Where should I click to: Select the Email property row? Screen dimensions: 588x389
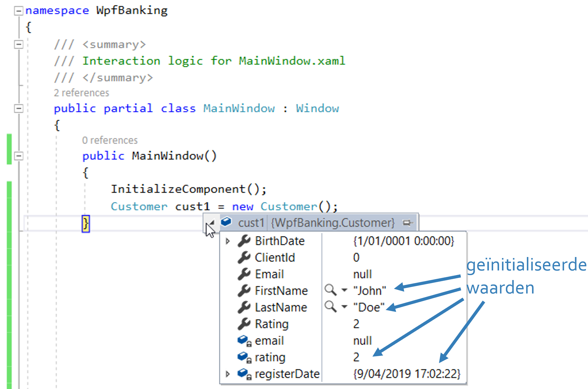click(270, 274)
